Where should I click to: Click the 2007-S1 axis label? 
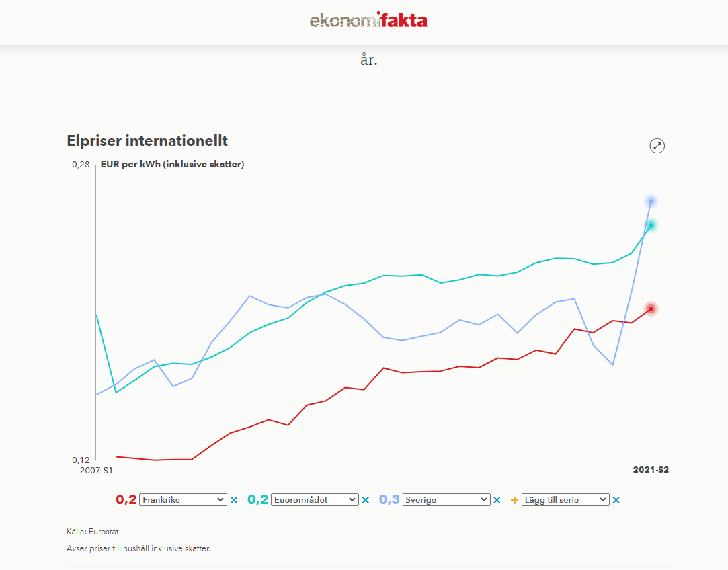(96, 471)
